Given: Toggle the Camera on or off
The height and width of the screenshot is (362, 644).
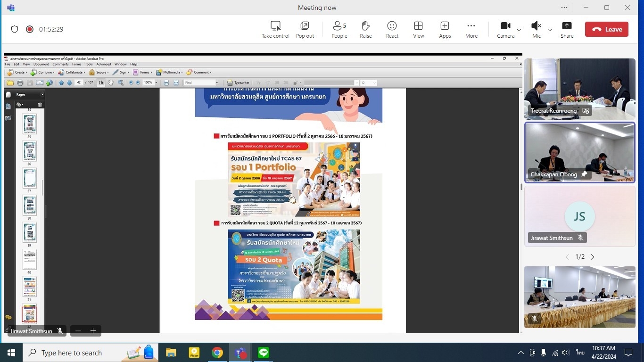Looking at the screenshot, I should (505, 29).
